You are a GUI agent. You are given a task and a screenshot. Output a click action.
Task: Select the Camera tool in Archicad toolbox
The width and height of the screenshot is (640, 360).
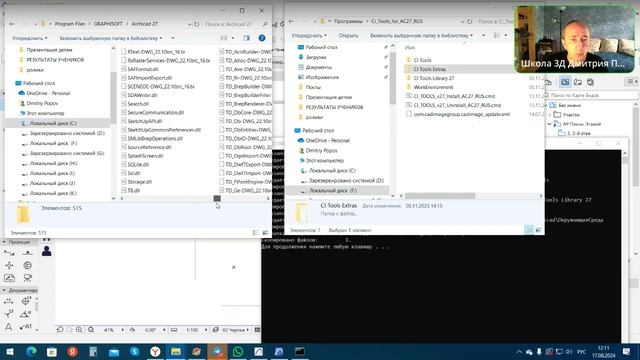click(x=27, y=278)
